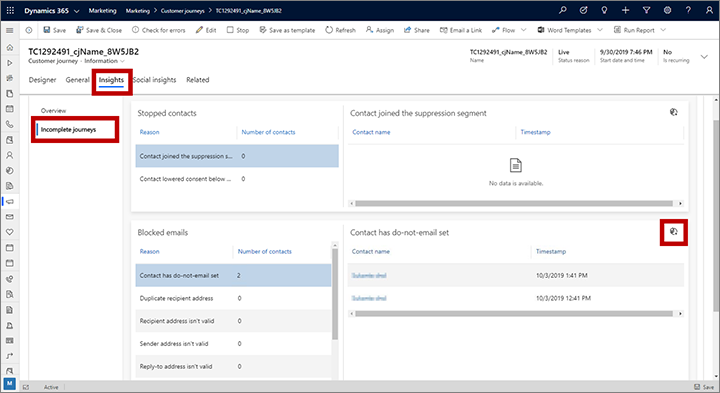Open the search magnifier in top bar
This screenshot has height=393, width=720.
point(562,10)
